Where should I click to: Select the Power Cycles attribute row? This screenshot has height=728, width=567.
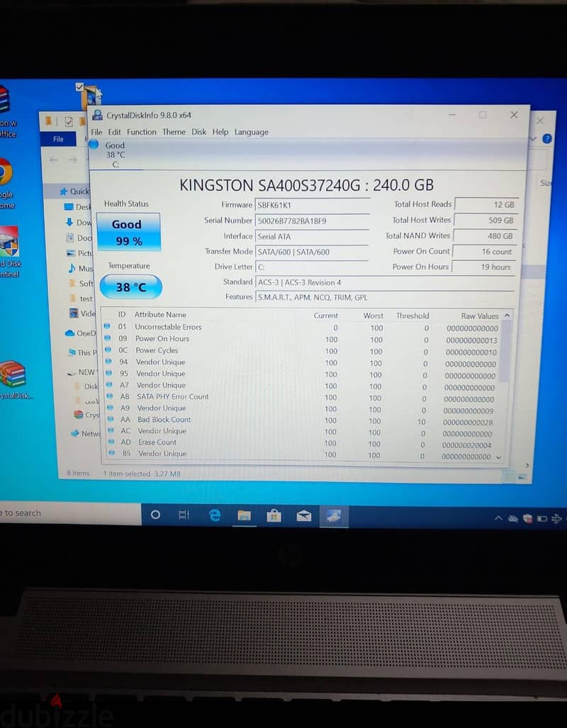point(302,351)
